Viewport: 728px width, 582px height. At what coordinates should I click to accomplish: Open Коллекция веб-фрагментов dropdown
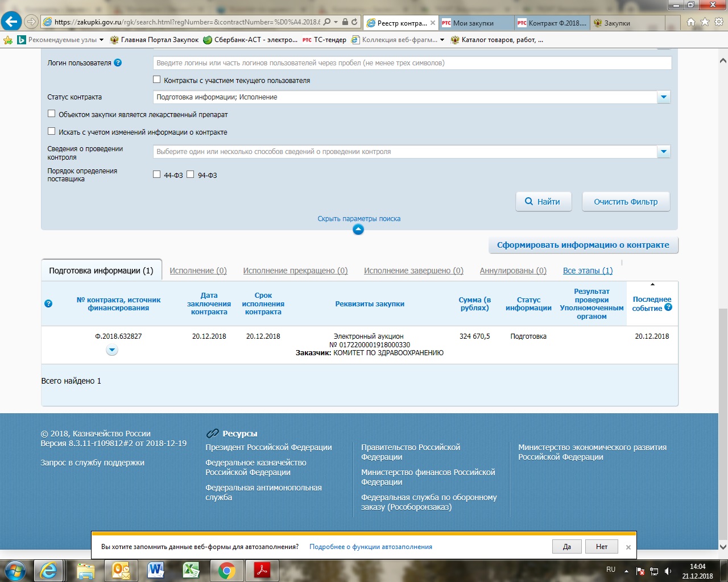coord(398,40)
